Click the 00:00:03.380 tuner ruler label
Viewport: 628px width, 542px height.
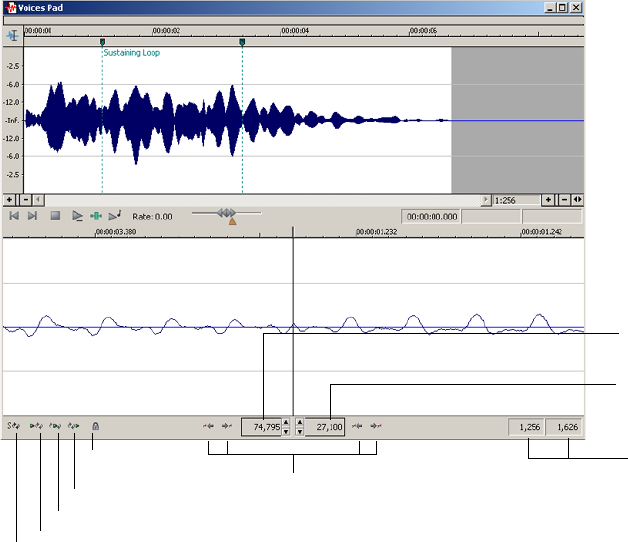pyautogui.click(x=116, y=232)
